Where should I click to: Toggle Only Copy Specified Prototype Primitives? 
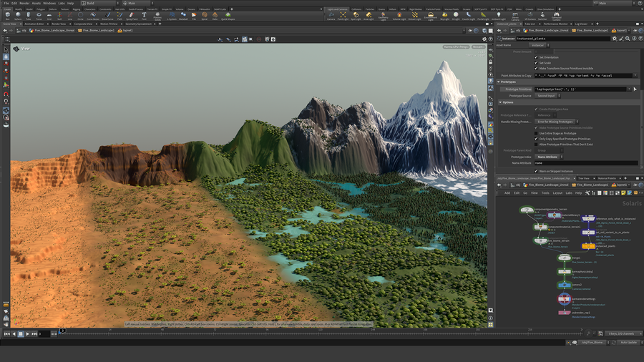[536, 139]
